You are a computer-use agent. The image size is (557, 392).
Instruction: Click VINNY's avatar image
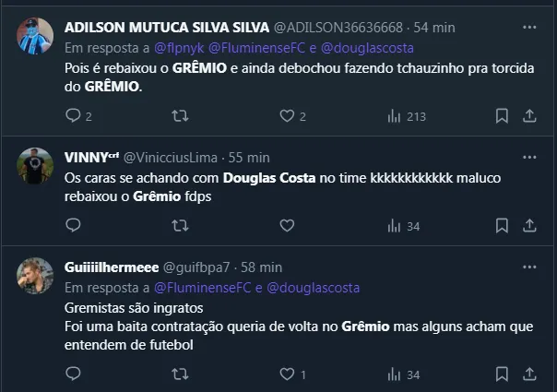[36, 165]
